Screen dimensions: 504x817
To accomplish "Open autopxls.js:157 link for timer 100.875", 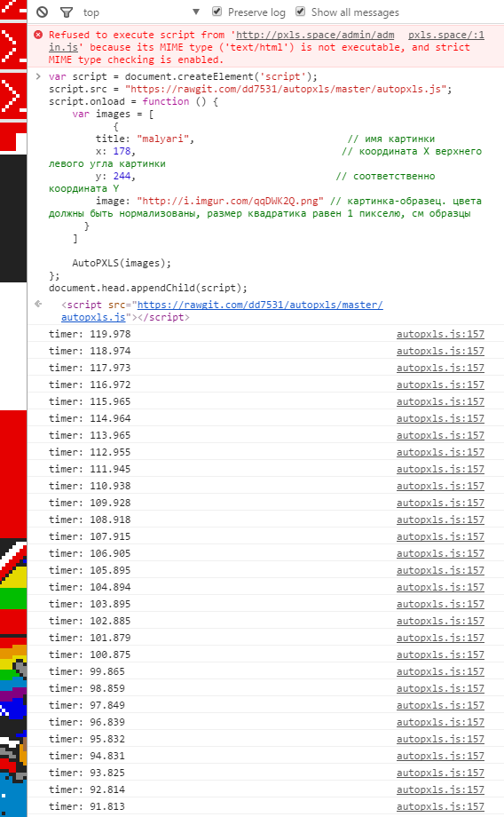I will [440, 654].
